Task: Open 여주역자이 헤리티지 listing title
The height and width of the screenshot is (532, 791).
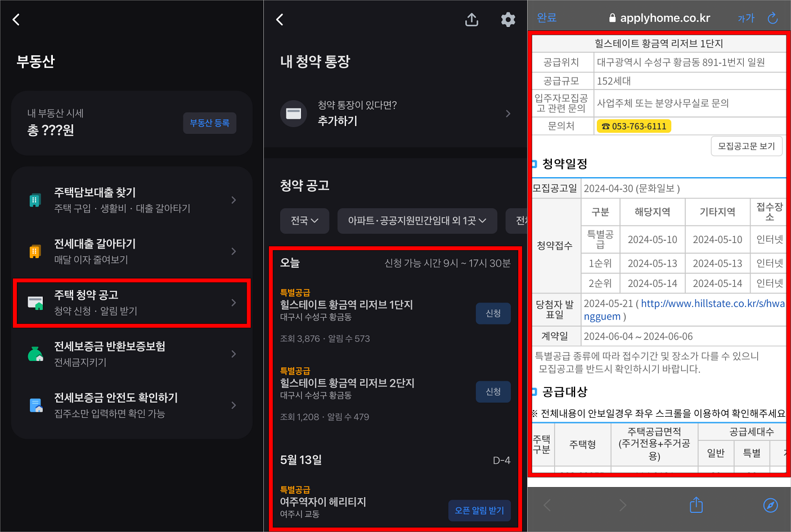Action: click(x=323, y=502)
